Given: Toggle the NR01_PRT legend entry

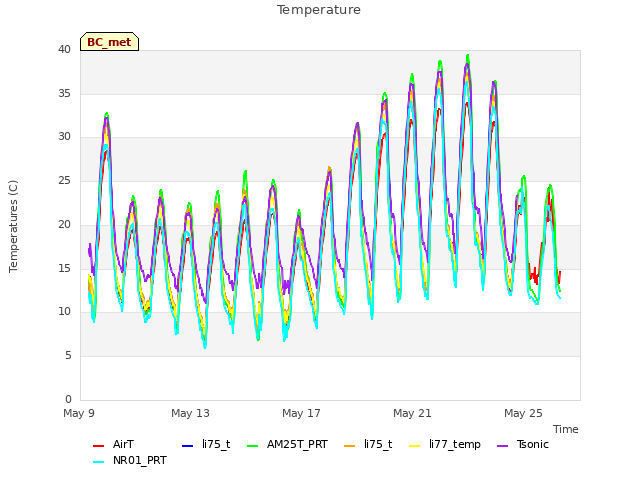Looking at the screenshot, I should point(130,461).
